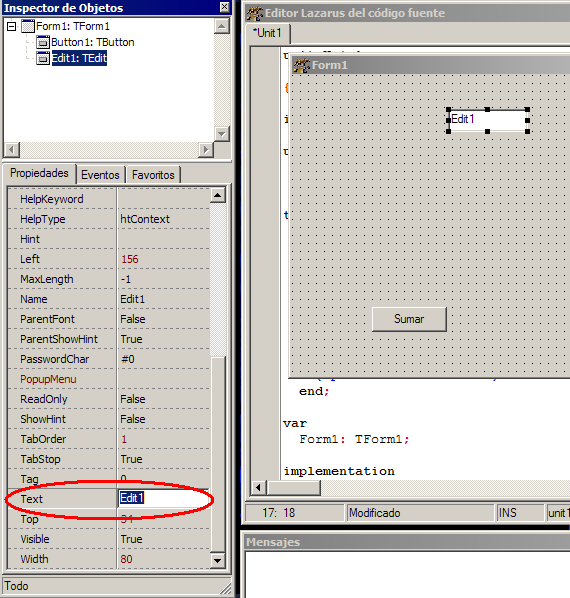The height and width of the screenshot is (598, 570).
Task: Select the Edit1 text box on the form
Action: click(x=488, y=120)
